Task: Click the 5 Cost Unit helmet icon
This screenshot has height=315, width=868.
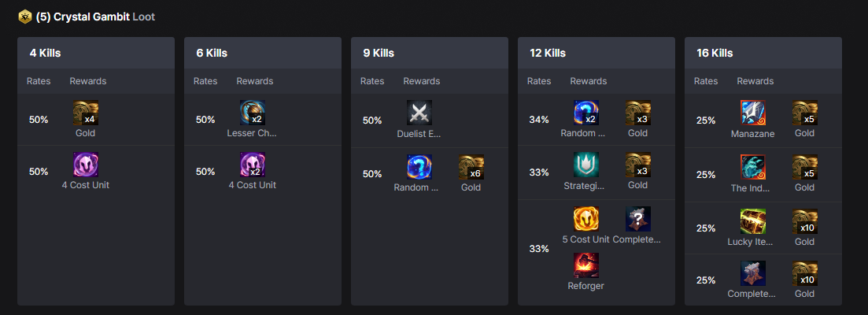Action: (x=585, y=219)
